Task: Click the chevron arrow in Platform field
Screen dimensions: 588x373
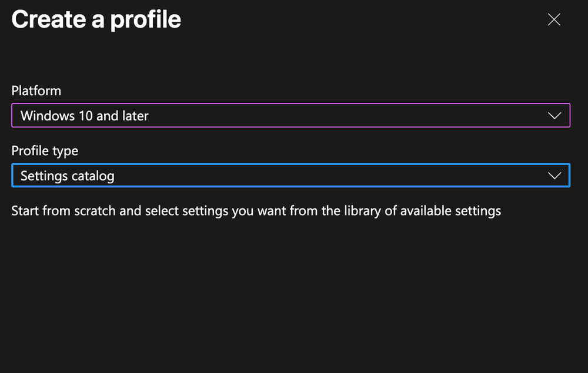Action: coord(554,116)
